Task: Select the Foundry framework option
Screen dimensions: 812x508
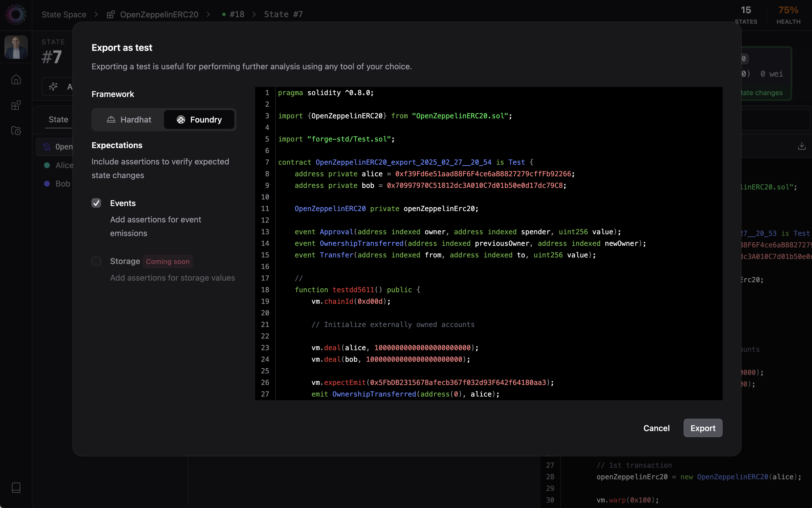Action: pyautogui.click(x=199, y=120)
